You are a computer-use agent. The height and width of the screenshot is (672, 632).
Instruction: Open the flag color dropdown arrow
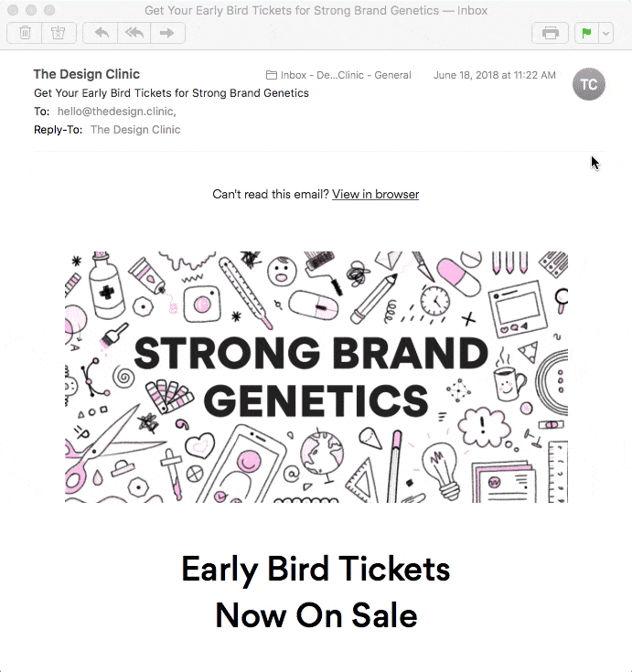pyautogui.click(x=605, y=33)
